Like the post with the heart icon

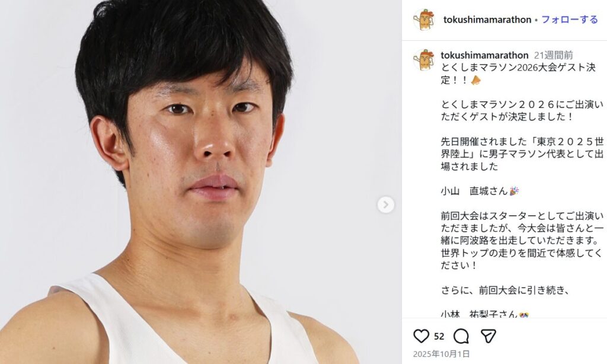coord(421,336)
